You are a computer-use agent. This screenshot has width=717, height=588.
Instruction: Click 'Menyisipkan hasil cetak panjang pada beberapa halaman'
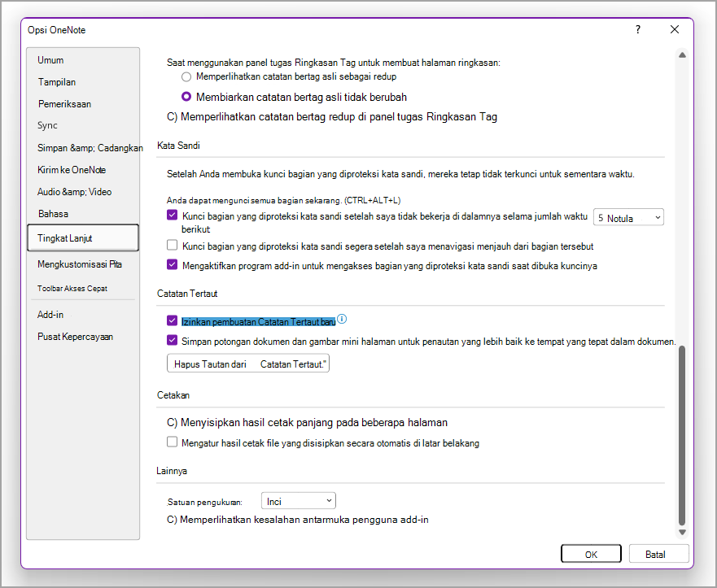[x=307, y=423]
